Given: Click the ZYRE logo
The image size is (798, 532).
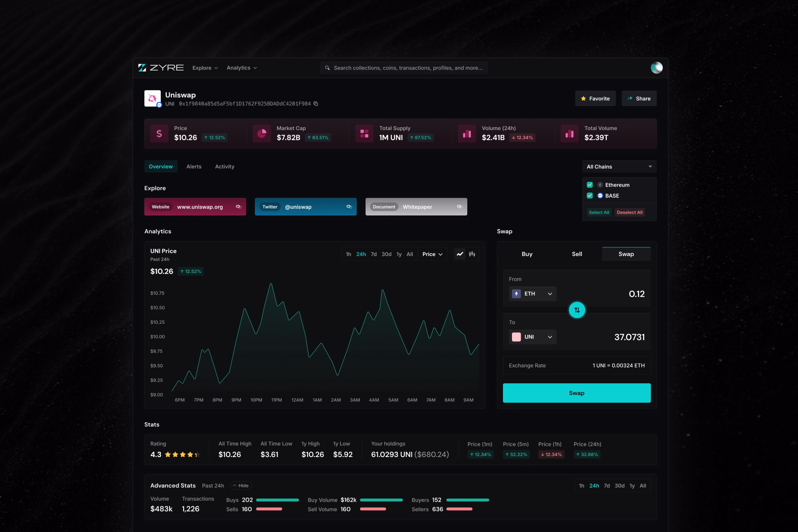Looking at the screenshot, I should pyautogui.click(x=161, y=68).
